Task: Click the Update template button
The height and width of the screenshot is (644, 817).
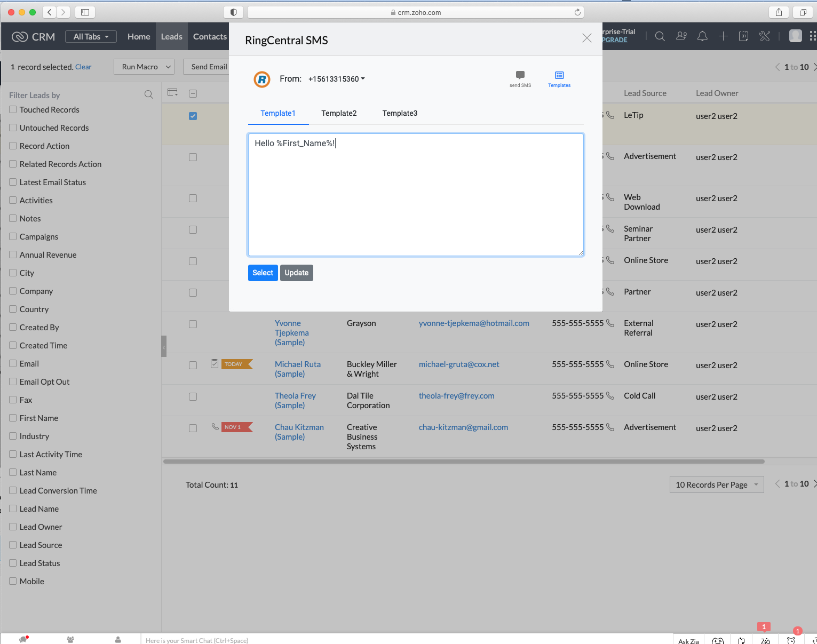Action: (297, 273)
